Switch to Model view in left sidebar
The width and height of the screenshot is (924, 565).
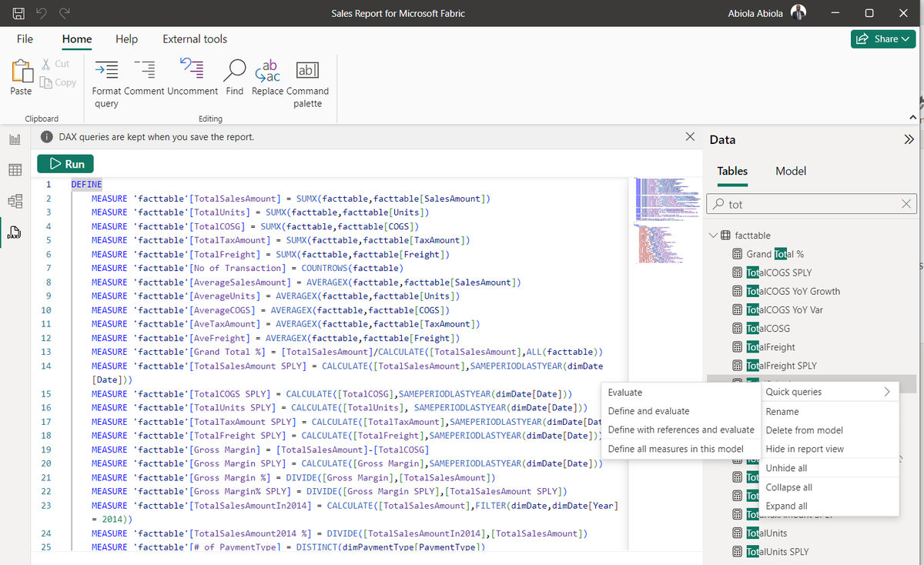[14, 201]
